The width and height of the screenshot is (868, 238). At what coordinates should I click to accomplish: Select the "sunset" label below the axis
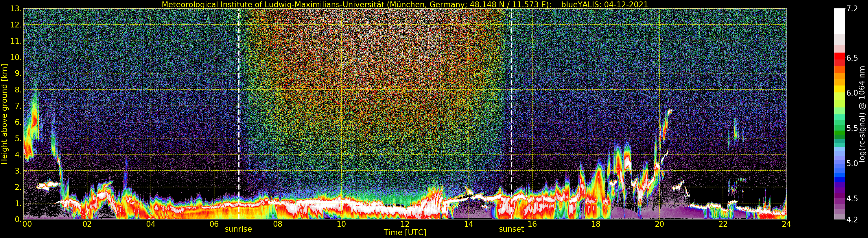click(511, 229)
